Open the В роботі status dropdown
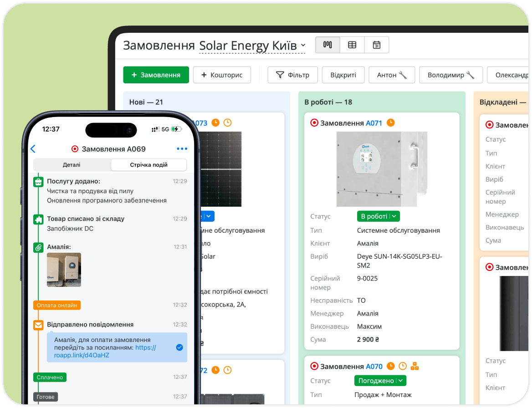 379,216
